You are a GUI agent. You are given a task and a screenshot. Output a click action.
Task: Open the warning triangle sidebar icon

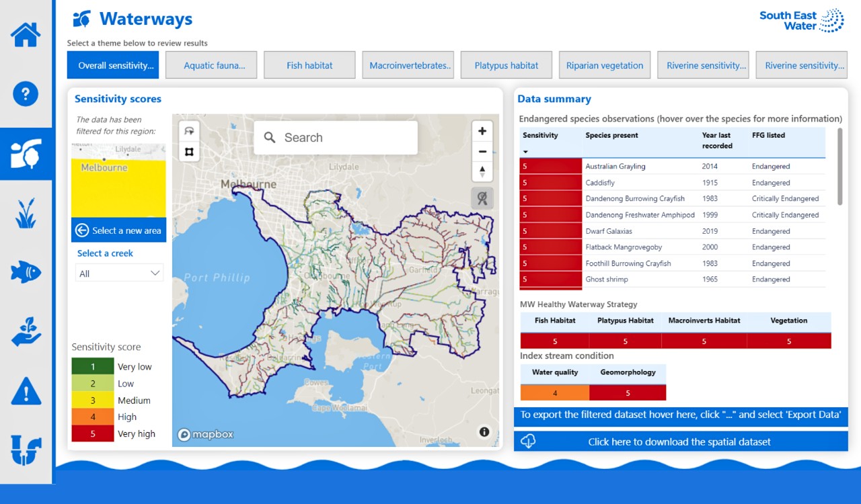[26, 391]
